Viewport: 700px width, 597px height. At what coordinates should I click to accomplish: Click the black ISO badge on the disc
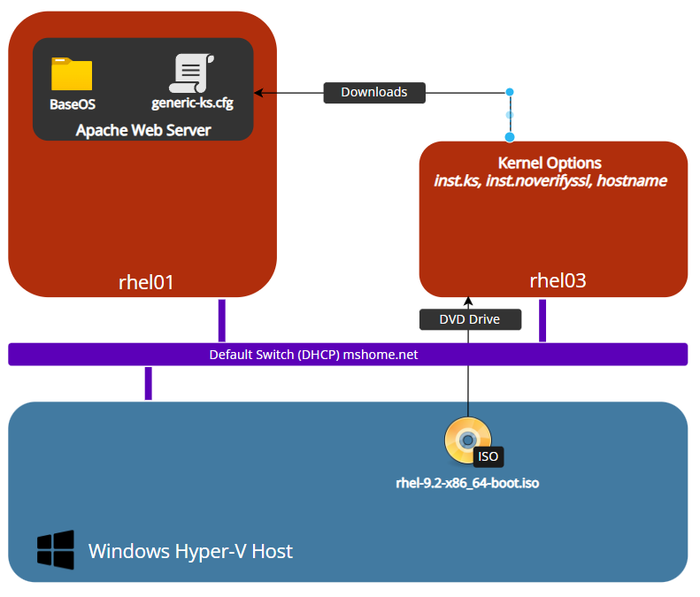click(488, 456)
